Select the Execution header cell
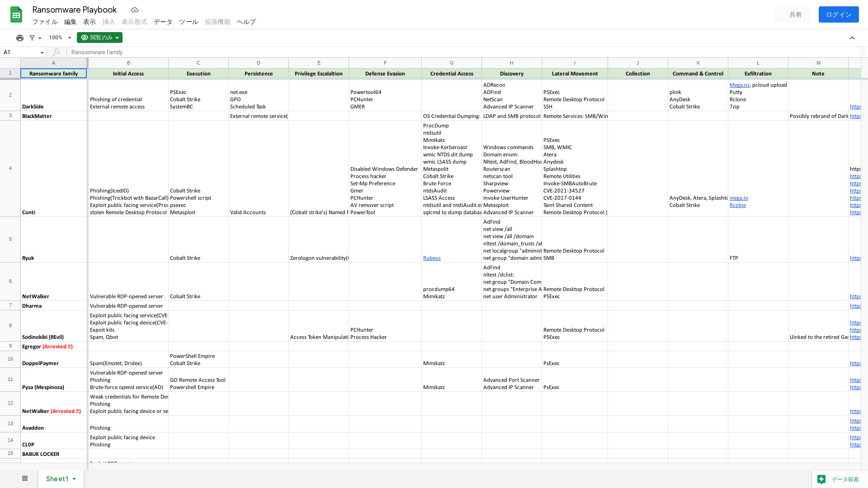Screen dimensions: 868x488 [x=198, y=74]
